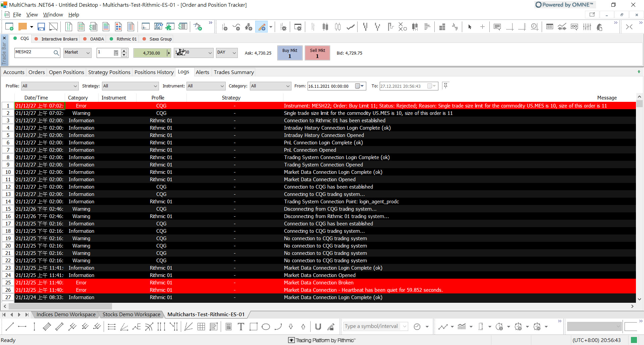Screen dimensions: 644x345
Task: Sort by the Date/Time column header
Action: click(x=36, y=98)
